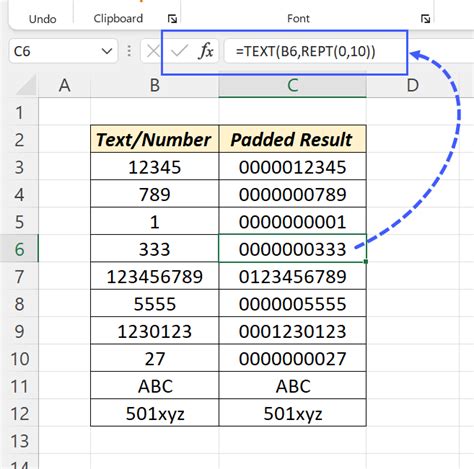Select cell containing 5555
Viewport: 474px width, 469px height.
155,304
